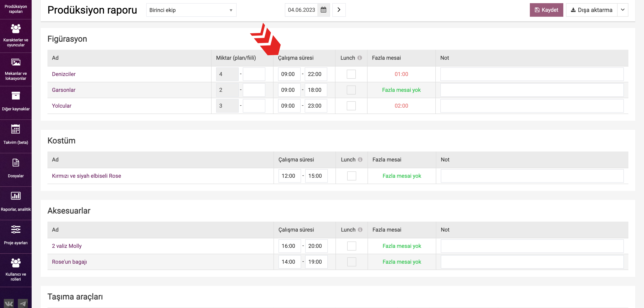Viewport: 644px width, 308px height.
Task: Show Lunch info icon in Kostüm header
Action: pyautogui.click(x=360, y=160)
